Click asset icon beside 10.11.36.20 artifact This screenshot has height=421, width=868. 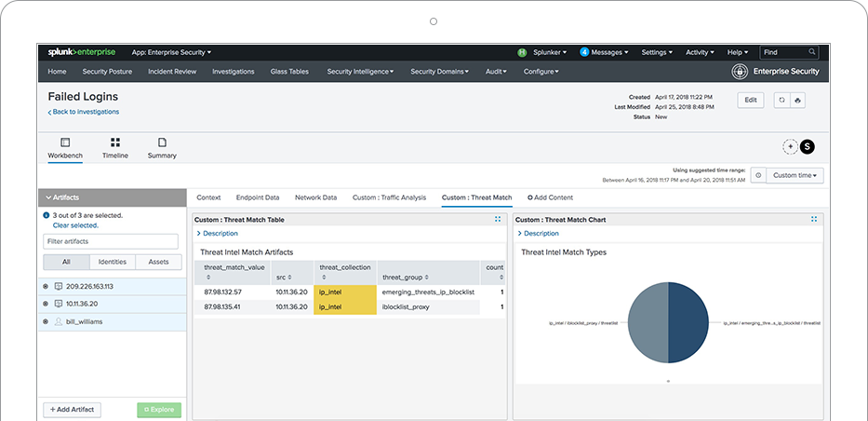coord(59,304)
